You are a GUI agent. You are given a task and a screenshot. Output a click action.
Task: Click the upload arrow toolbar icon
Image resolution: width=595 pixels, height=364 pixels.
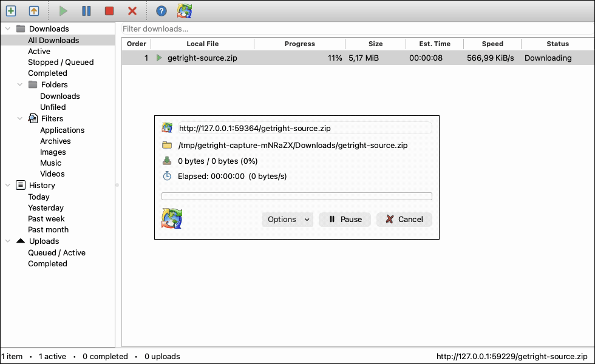(34, 11)
